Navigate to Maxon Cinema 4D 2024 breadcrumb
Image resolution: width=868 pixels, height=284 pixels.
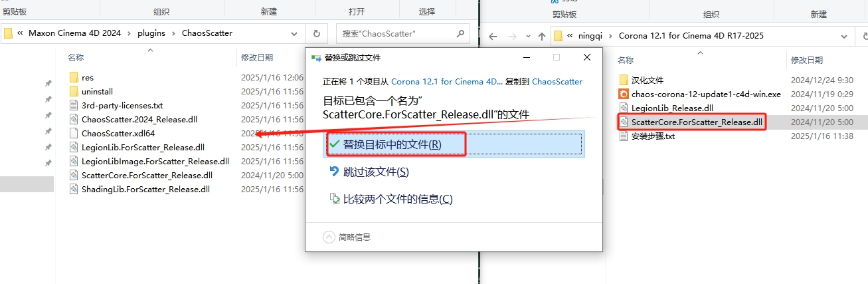(x=75, y=33)
